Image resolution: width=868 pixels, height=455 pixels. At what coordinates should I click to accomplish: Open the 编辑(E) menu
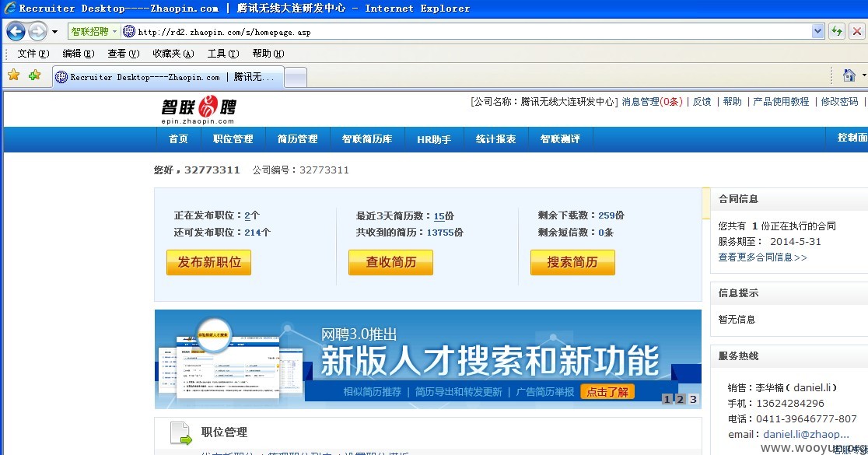tap(78, 53)
